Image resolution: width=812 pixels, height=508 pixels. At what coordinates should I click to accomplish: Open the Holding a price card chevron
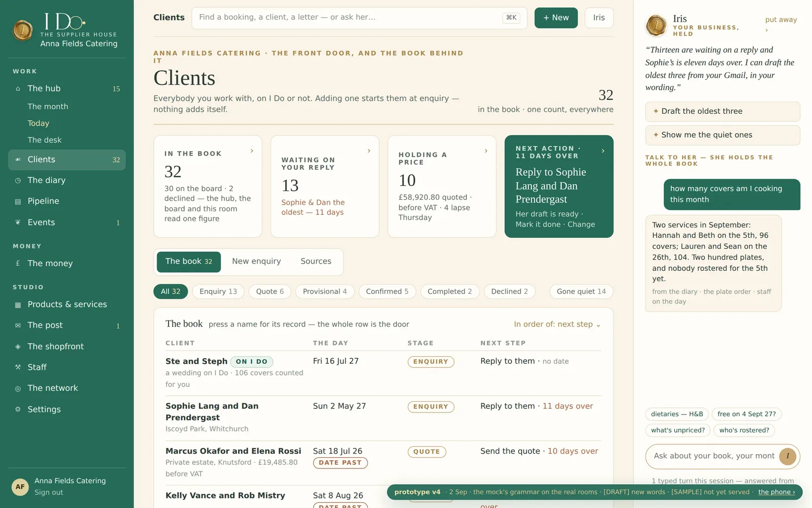(x=486, y=151)
